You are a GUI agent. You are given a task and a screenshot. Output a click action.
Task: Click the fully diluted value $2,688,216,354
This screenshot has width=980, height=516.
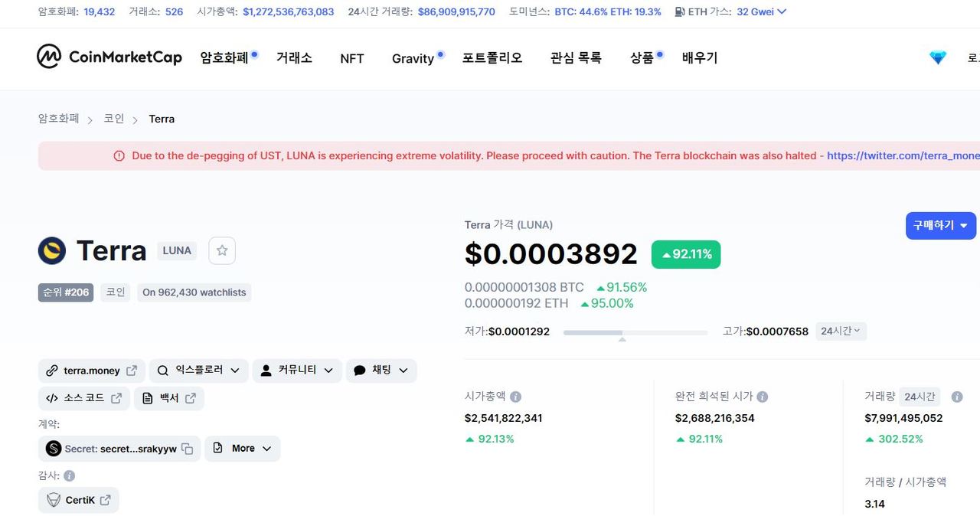[715, 418]
